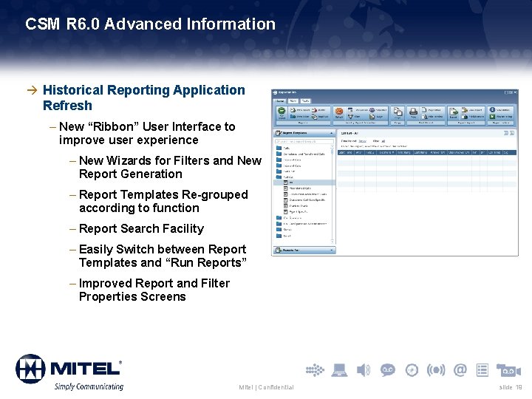
Task: Open the Calls folder at top of tree
Action: 283,148
